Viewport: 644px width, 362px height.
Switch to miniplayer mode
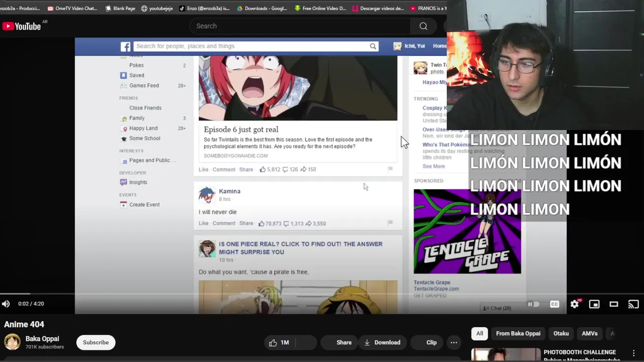coord(594,304)
